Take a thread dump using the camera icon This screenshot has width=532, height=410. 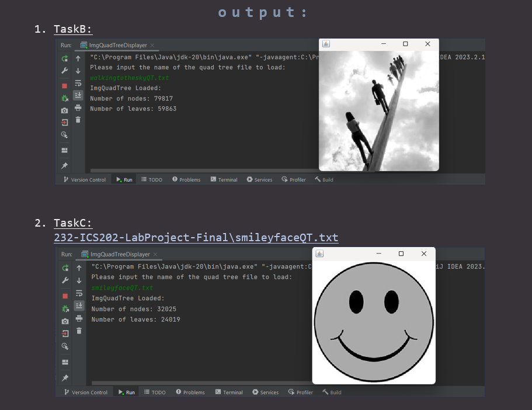pyautogui.click(x=64, y=110)
